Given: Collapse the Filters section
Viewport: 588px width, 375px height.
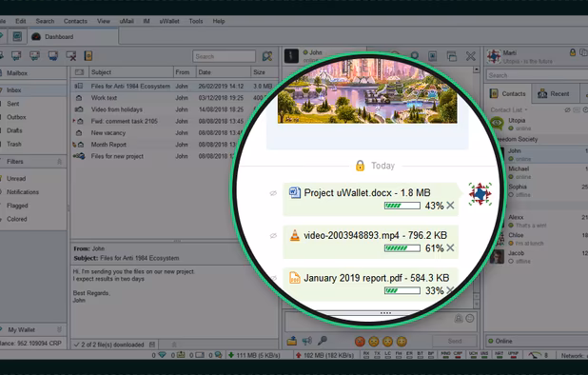Looking at the screenshot, I should [x=59, y=162].
